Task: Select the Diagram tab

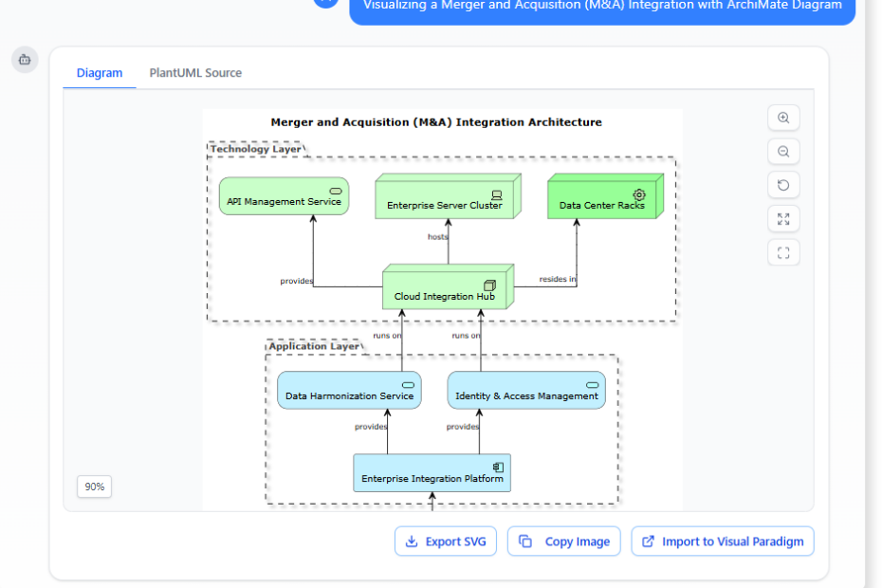Action: tap(99, 72)
